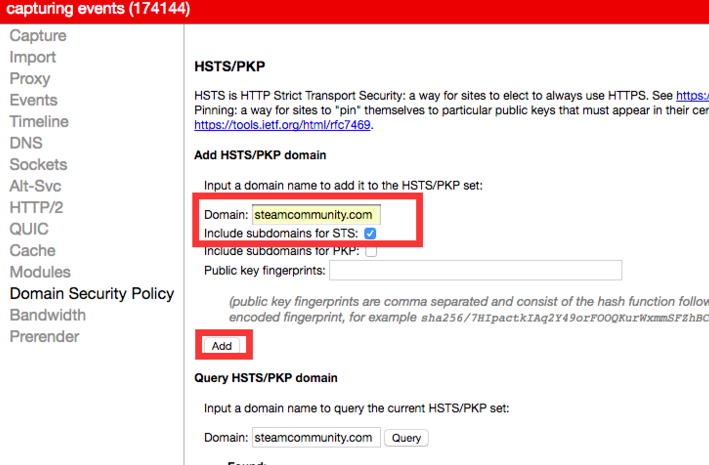709x465 pixels.
Task: Open the Bandwidth section
Action: click(x=47, y=315)
